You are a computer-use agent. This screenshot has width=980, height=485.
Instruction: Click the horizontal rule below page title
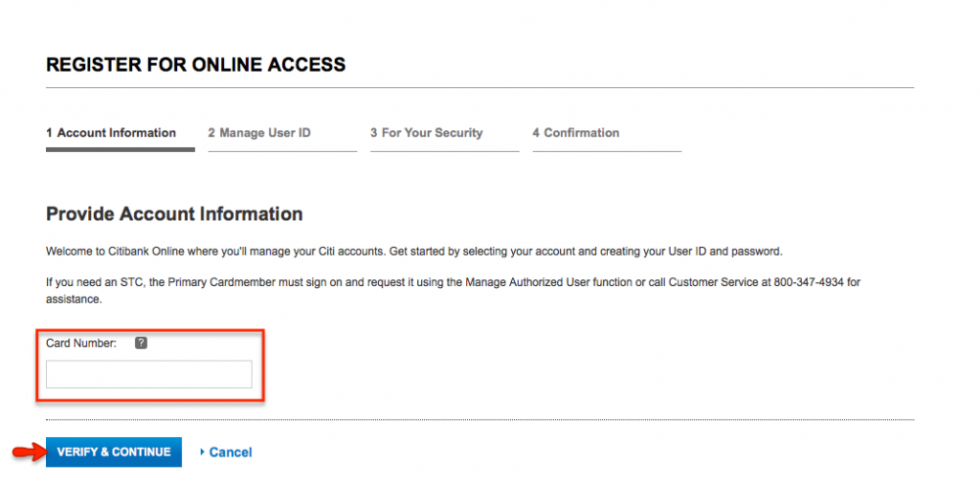point(479,88)
